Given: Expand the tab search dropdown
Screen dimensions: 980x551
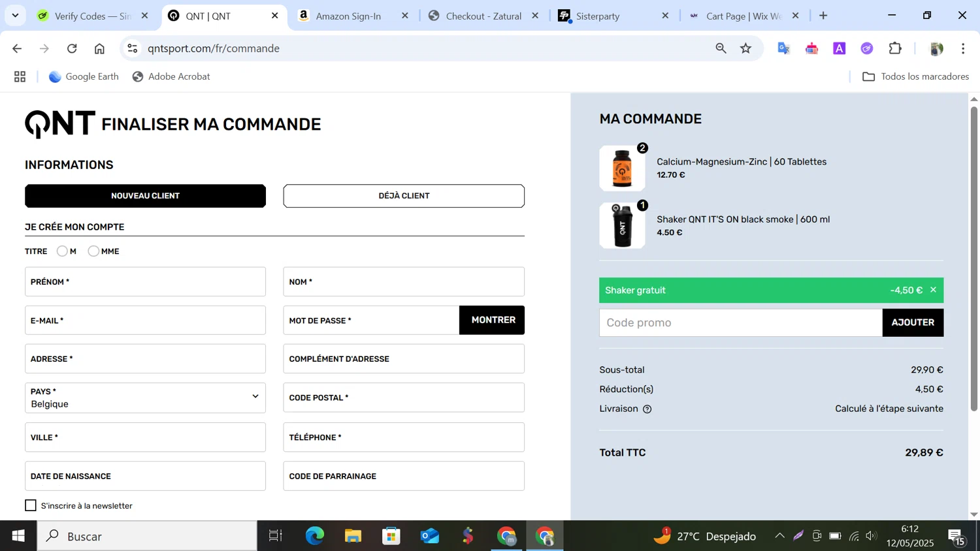Looking at the screenshot, I should pyautogui.click(x=15, y=16).
